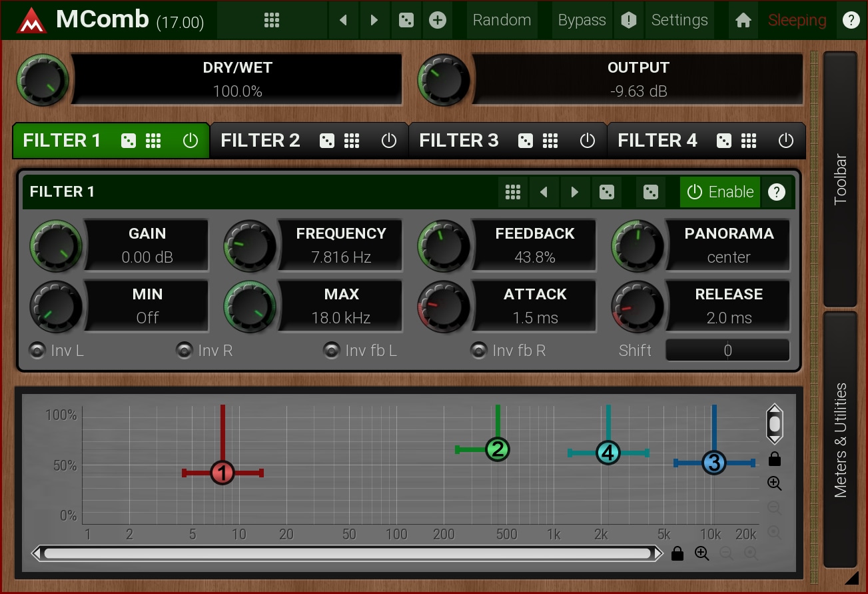Switch to the Filter 2 tab
The image size is (868, 594).
(x=260, y=141)
